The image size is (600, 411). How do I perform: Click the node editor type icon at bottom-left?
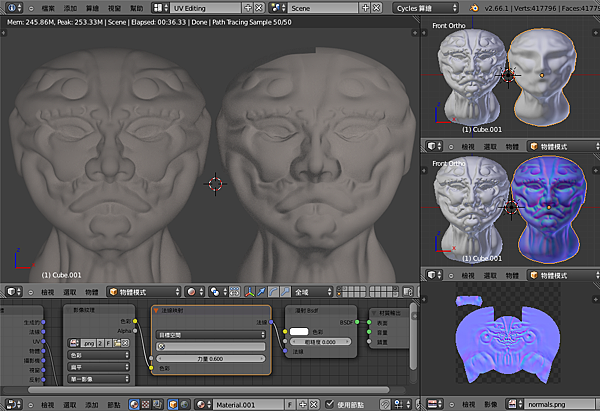pyautogui.click(x=12, y=405)
